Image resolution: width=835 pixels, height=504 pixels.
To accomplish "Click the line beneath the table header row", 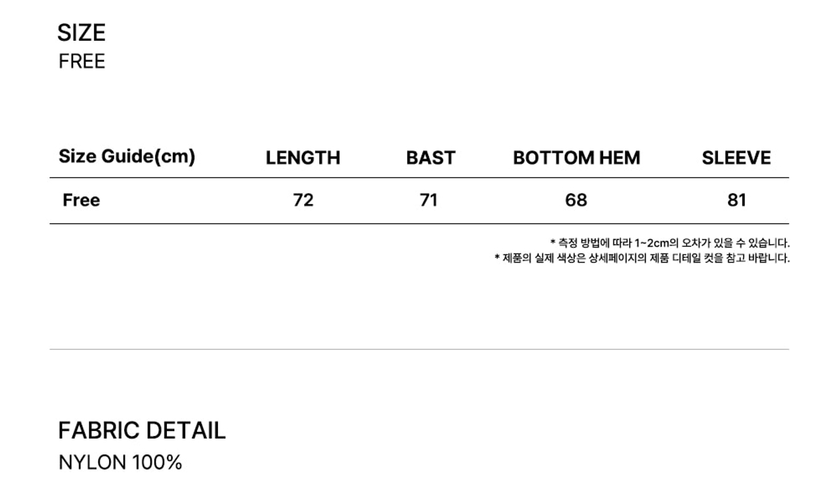I will pos(419,178).
